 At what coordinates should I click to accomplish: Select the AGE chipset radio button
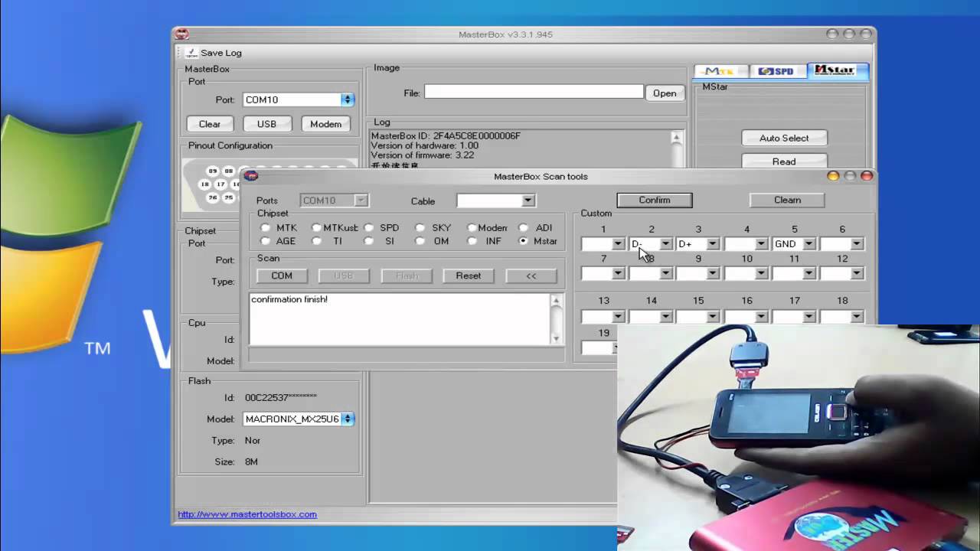coord(265,241)
